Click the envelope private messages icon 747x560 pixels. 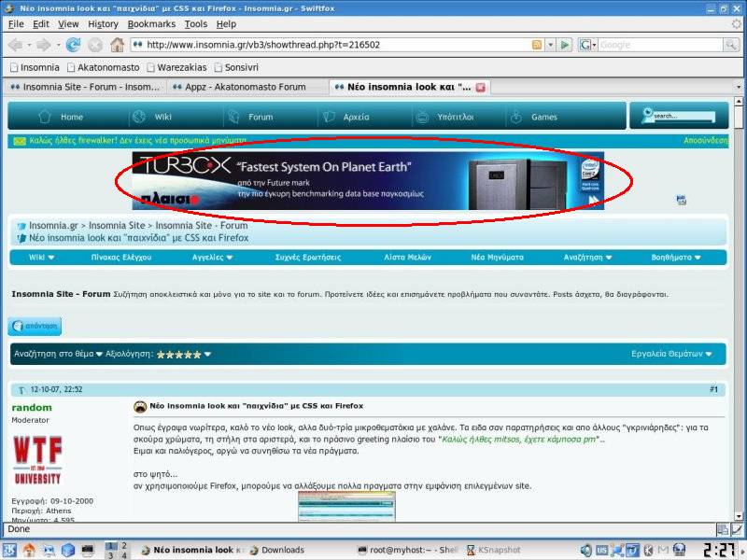pos(19,141)
